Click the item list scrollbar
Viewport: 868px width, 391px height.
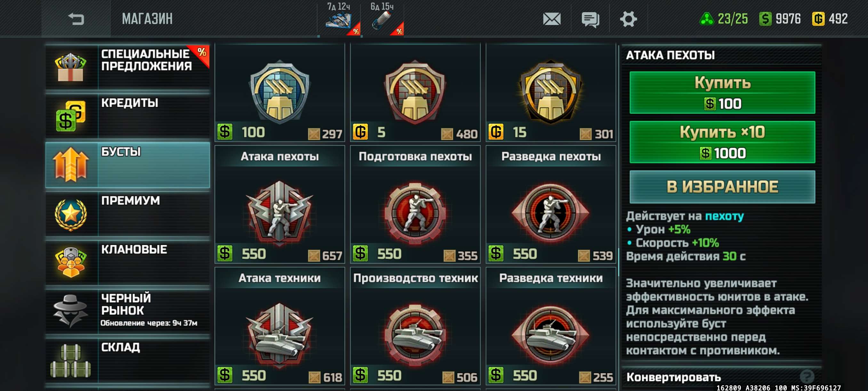(x=619, y=262)
